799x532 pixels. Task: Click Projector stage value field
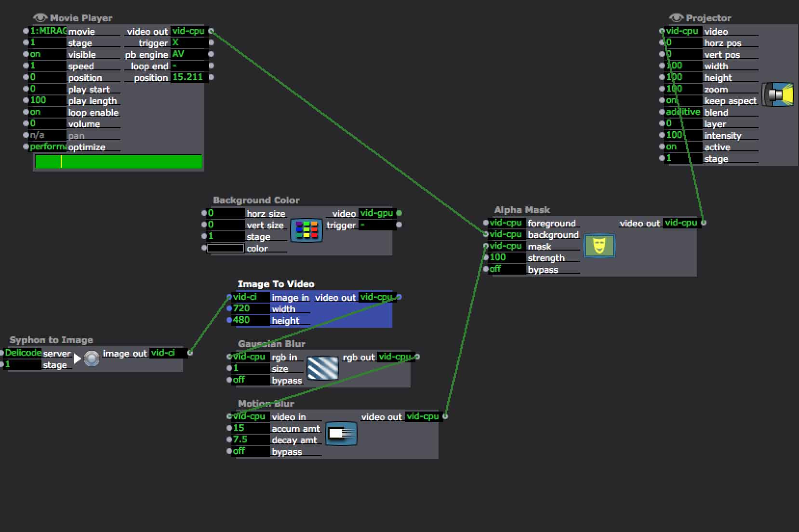[x=683, y=158]
